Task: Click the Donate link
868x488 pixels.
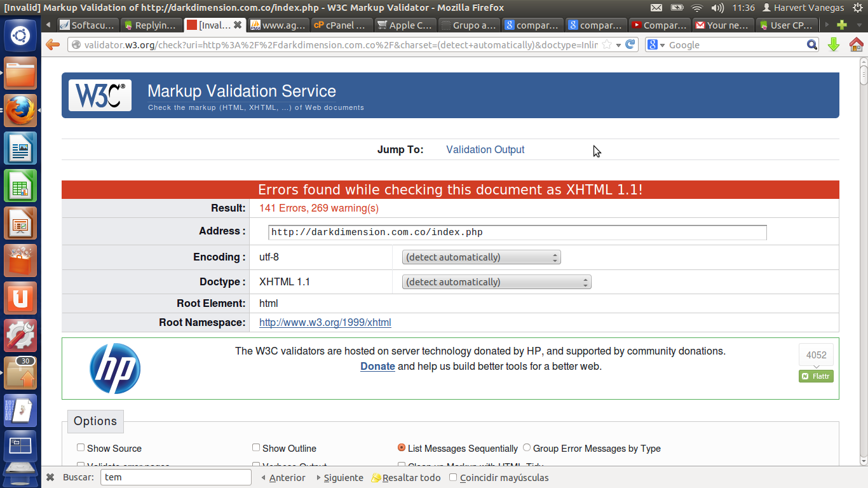Action: [377, 367]
